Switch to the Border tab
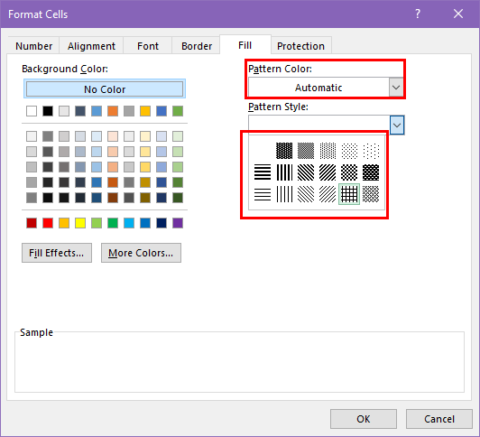 pyautogui.click(x=196, y=46)
